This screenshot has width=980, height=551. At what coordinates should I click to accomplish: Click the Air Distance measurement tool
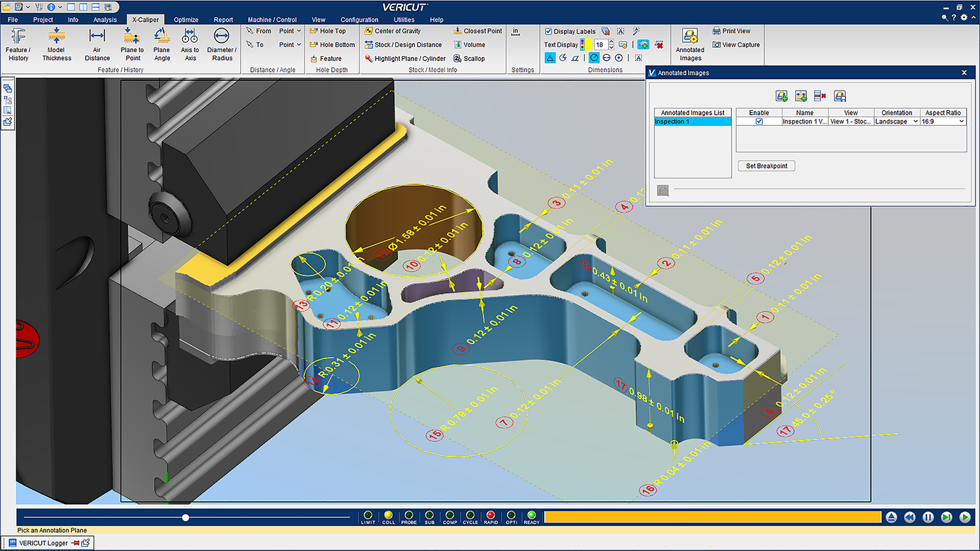[x=97, y=44]
